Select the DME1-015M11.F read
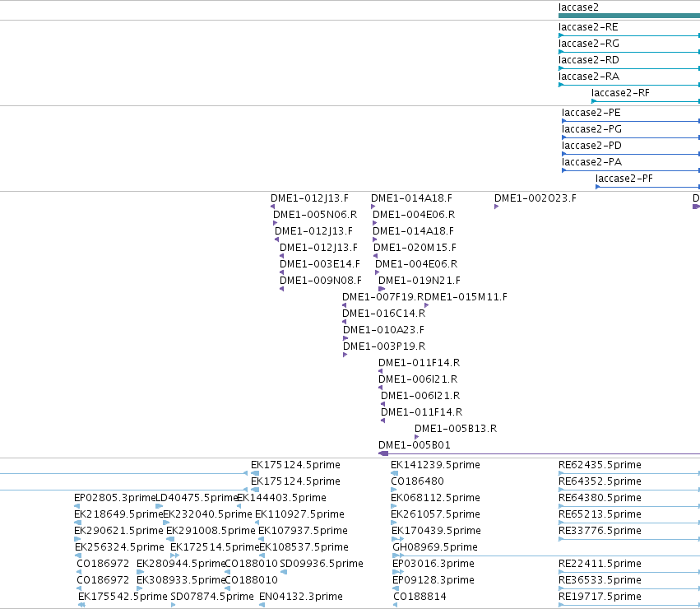The height and width of the screenshot is (609, 700). point(466,297)
